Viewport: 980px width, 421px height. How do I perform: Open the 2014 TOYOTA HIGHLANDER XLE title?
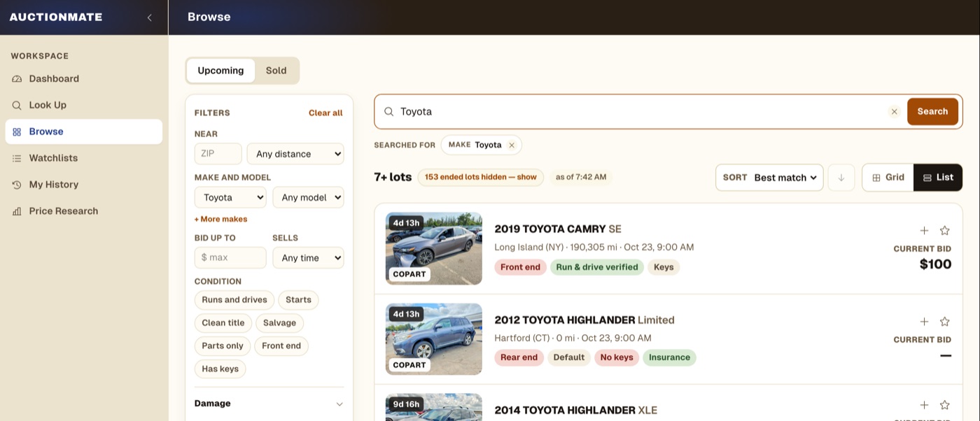576,411
